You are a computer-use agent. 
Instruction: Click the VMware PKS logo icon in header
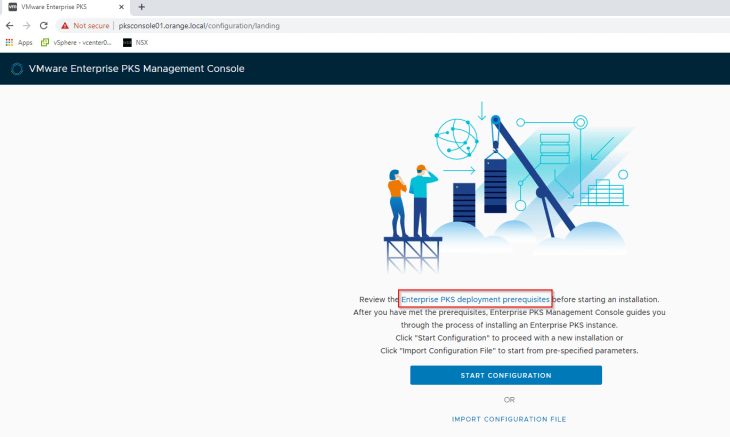16,69
